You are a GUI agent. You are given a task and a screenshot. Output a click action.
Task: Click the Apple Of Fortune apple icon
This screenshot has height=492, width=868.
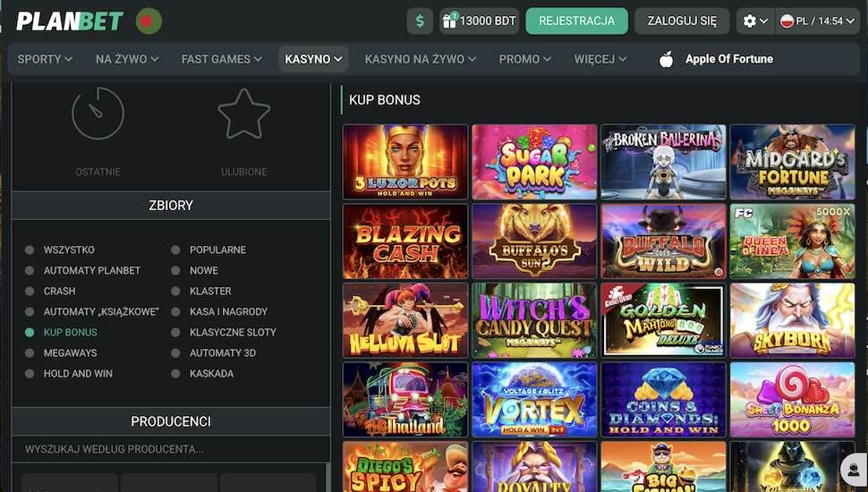pyautogui.click(x=667, y=59)
